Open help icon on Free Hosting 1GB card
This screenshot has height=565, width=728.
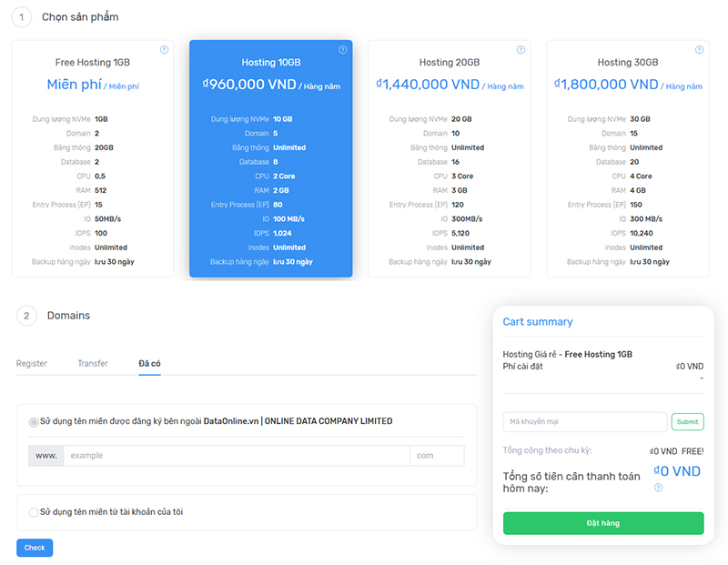tap(165, 50)
